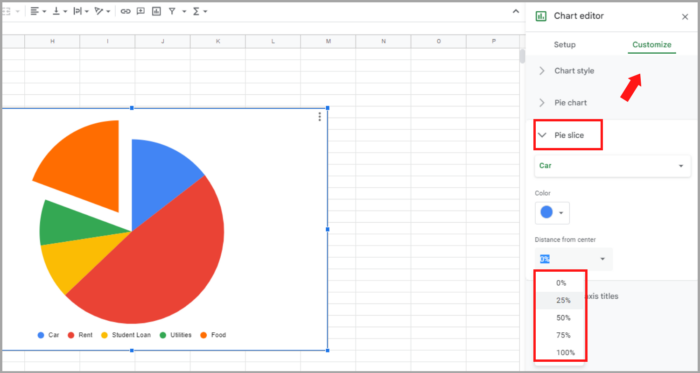Select column H header
Screen dimensions: 700x373
[52, 41]
